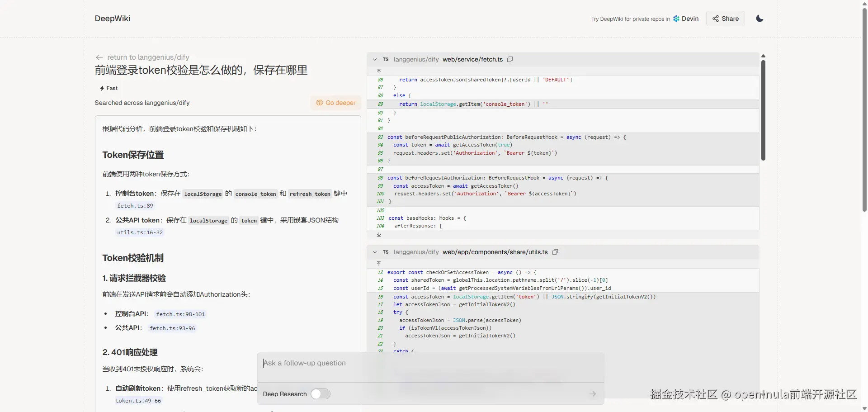Click the Fast mode lightning icon
Viewport: 868px width, 412px height.
click(102, 88)
